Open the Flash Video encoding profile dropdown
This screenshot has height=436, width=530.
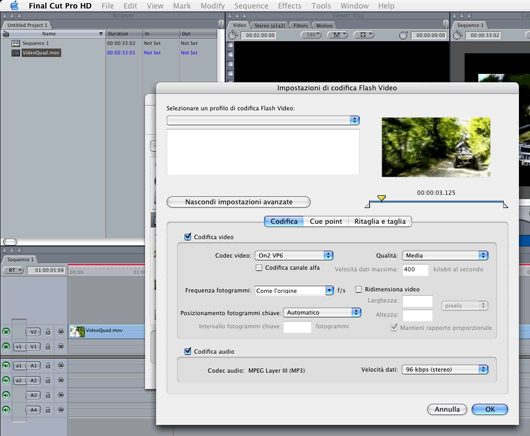pyautogui.click(x=263, y=120)
